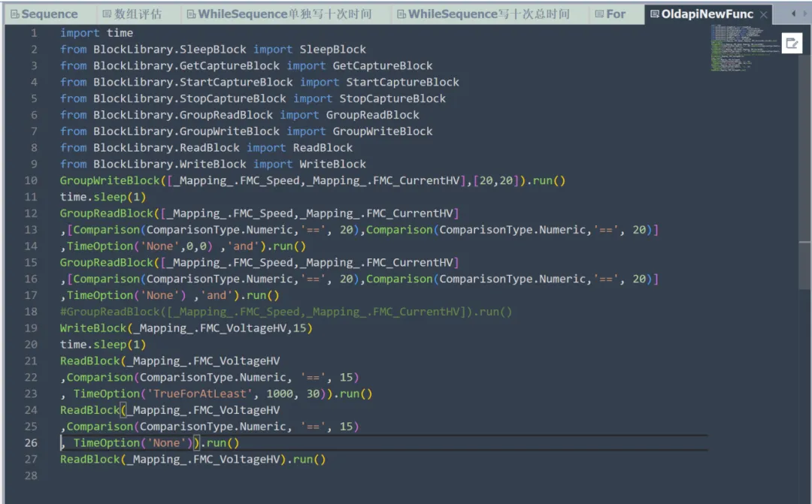Click the GroupReadBlock import line
The image size is (812, 504).
[240, 115]
